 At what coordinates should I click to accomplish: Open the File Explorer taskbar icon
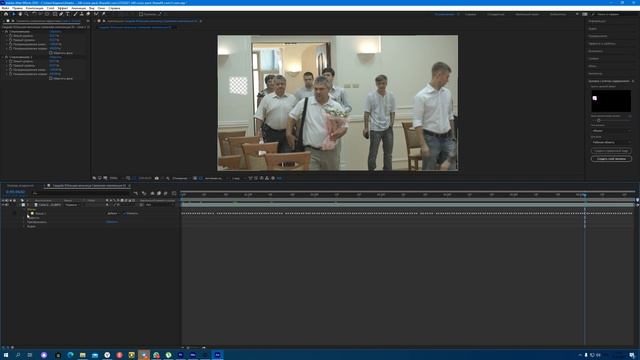pos(82,355)
